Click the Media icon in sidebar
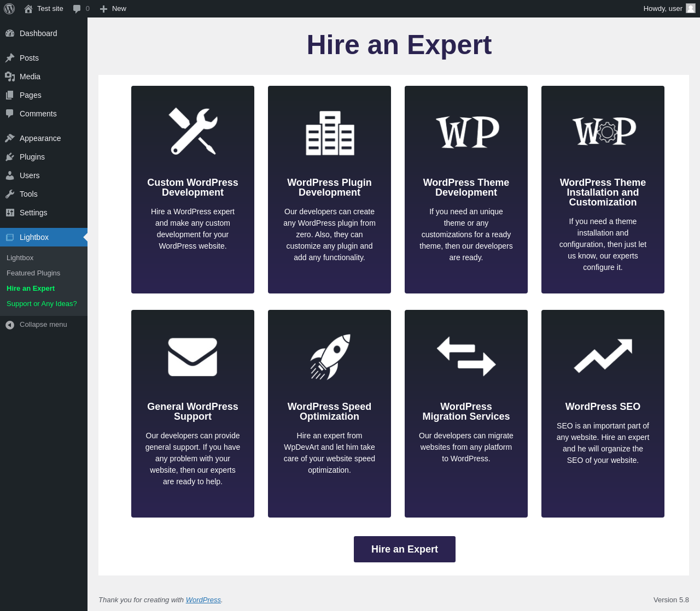700x611 pixels. (x=10, y=77)
